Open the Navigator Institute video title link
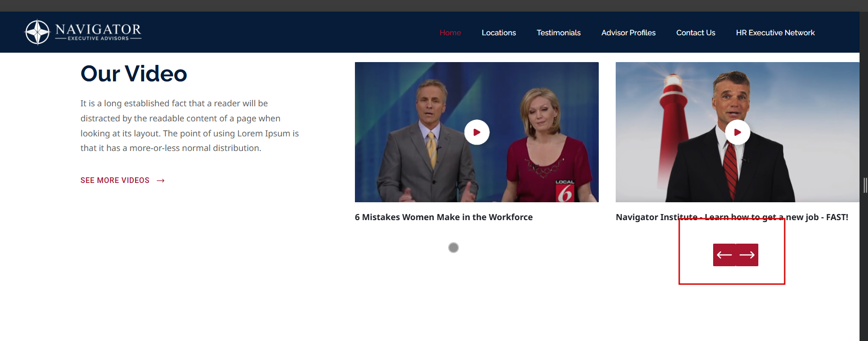The width and height of the screenshot is (868, 341). tap(732, 217)
